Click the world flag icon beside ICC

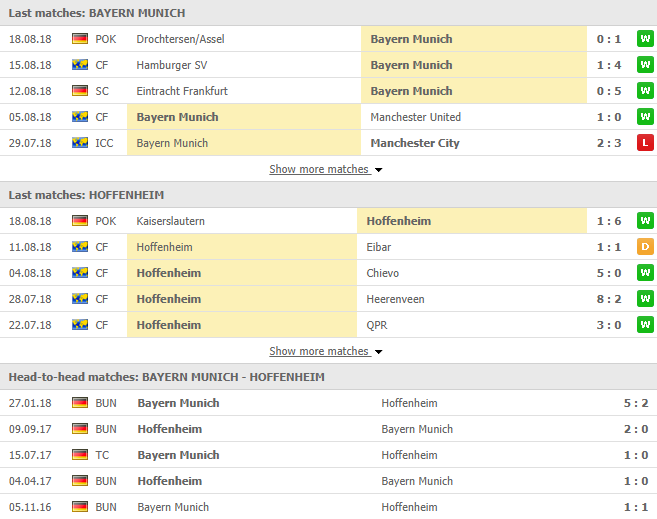[80, 143]
